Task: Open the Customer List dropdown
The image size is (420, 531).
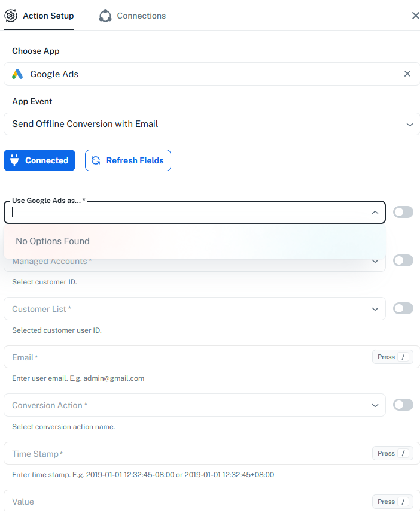Action: 194,309
